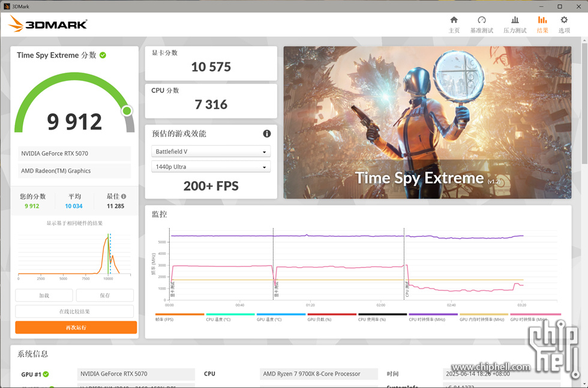Open Options (选项) gear tab

pyautogui.click(x=564, y=25)
